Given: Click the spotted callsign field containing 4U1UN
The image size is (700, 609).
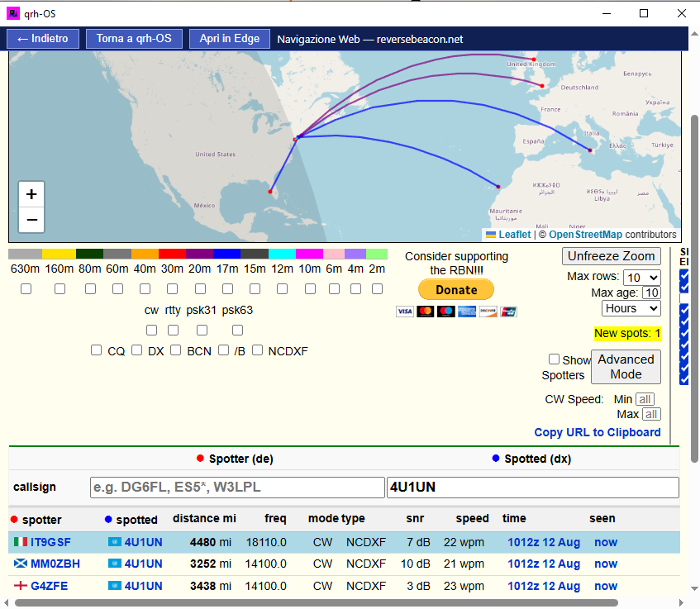Looking at the screenshot, I should click(x=532, y=487).
